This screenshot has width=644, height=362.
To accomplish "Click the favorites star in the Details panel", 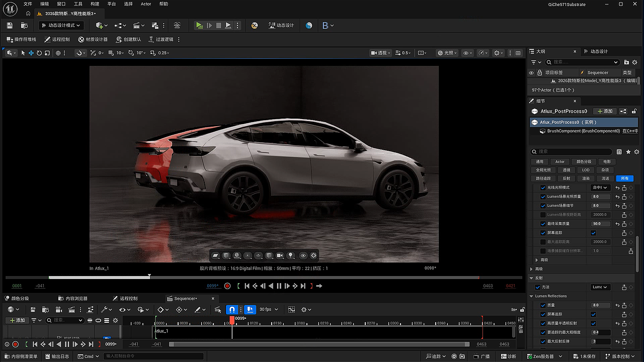I will pos(628,151).
